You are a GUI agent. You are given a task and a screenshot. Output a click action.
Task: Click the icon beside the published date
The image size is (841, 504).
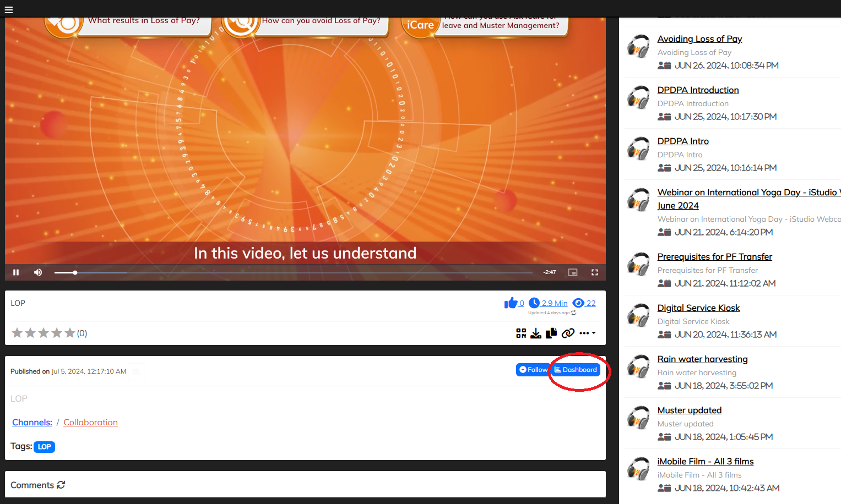(137, 371)
